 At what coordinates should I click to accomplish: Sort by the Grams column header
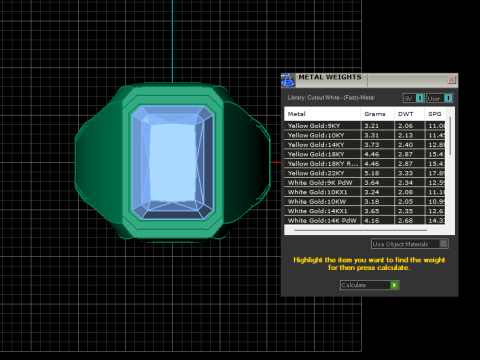(377, 114)
